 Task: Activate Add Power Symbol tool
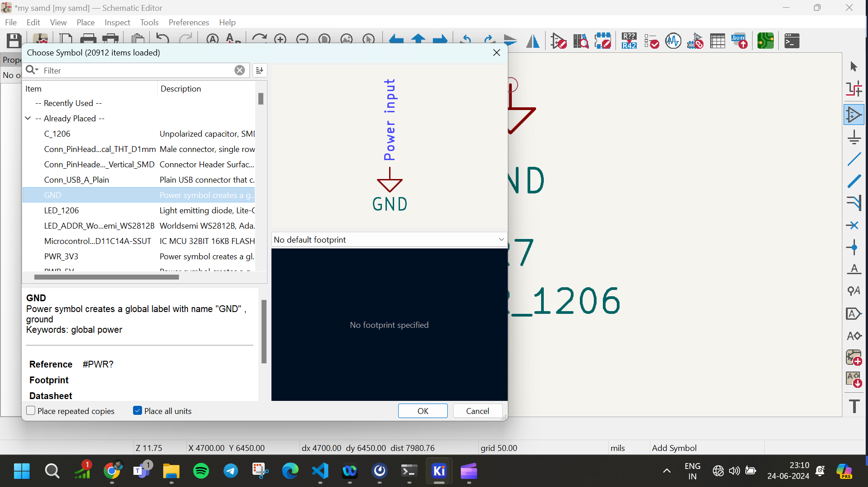[x=854, y=137]
